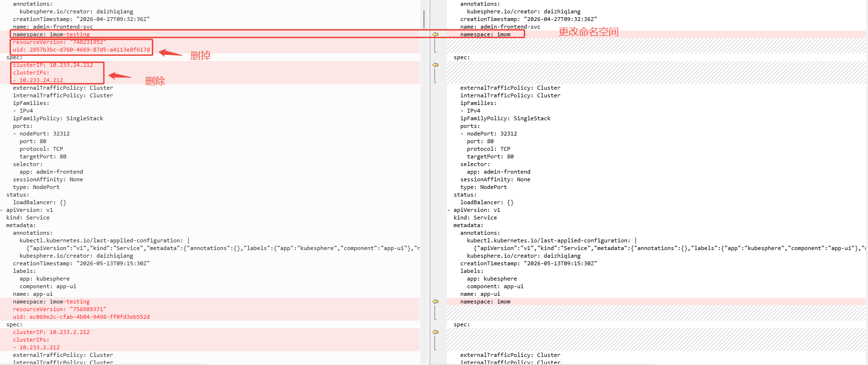Click 'nodePort: 32312' in the right pane
The height and width of the screenshot is (365, 868).
pos(492,134)
